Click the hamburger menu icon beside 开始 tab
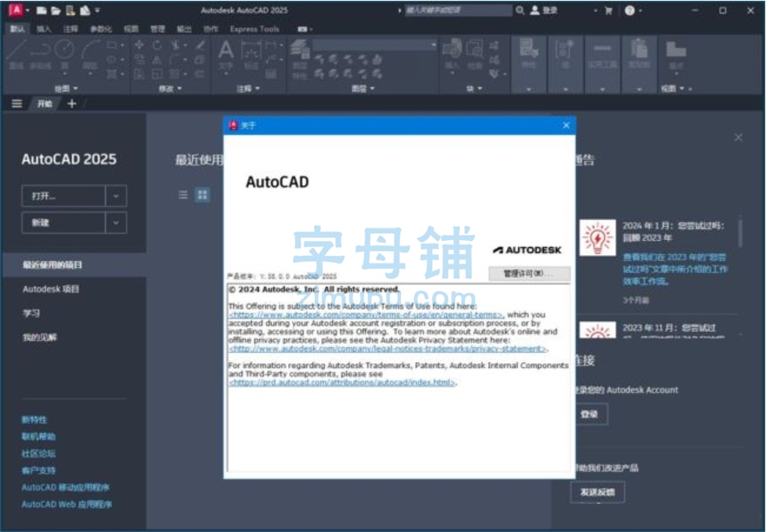Image resolution: width=766 pixels, height=532 pixels. 17,104
